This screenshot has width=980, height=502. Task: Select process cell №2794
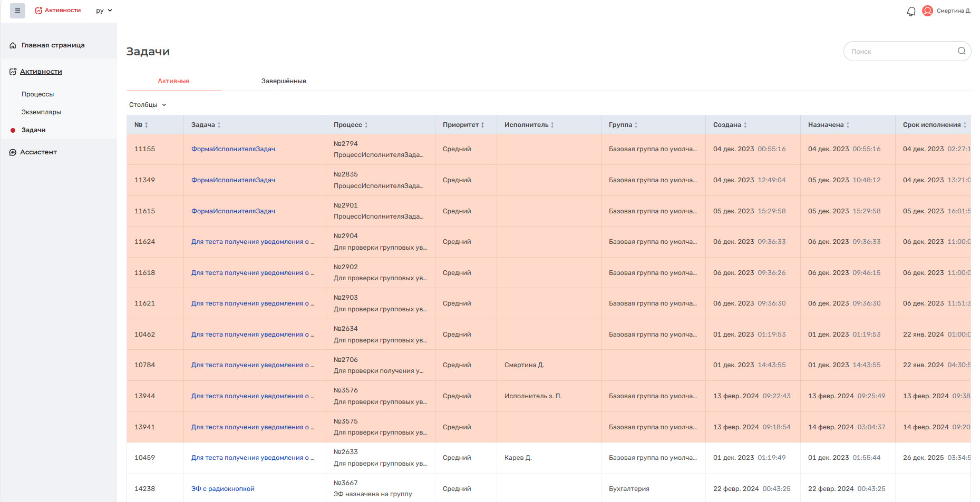click(x=380, y=149)
